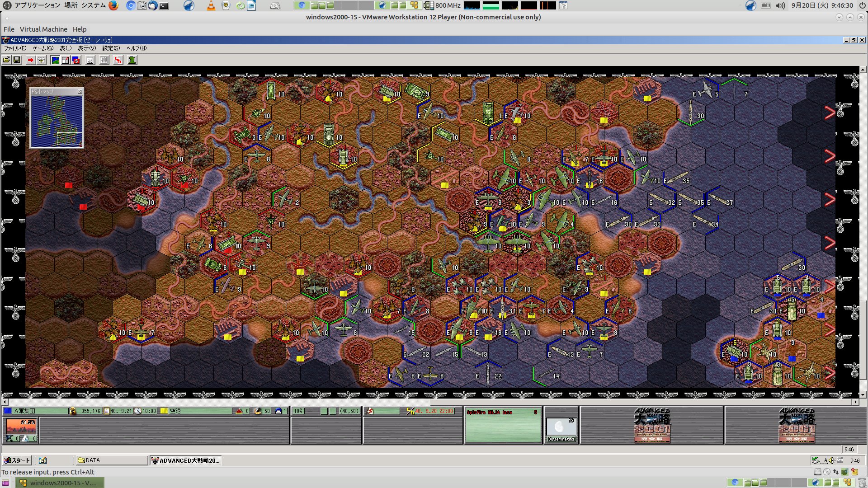Click the blue helmet icon in status bar
This screenshot has height=488, width=868.
pos(278,411)
